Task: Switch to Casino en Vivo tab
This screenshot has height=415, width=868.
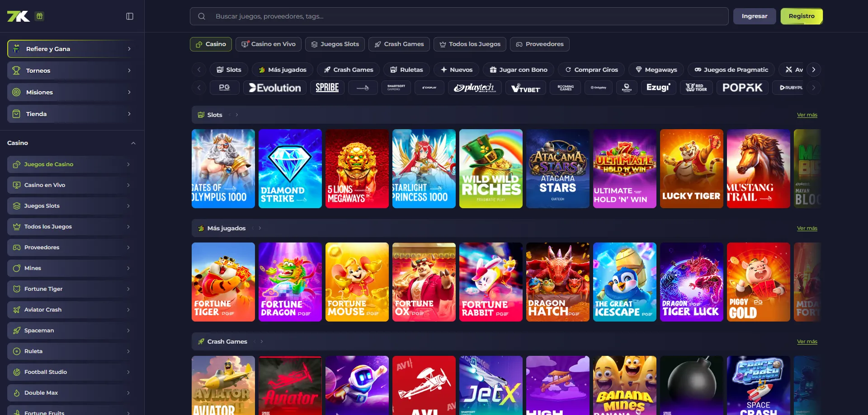Action: coord(269,44)
